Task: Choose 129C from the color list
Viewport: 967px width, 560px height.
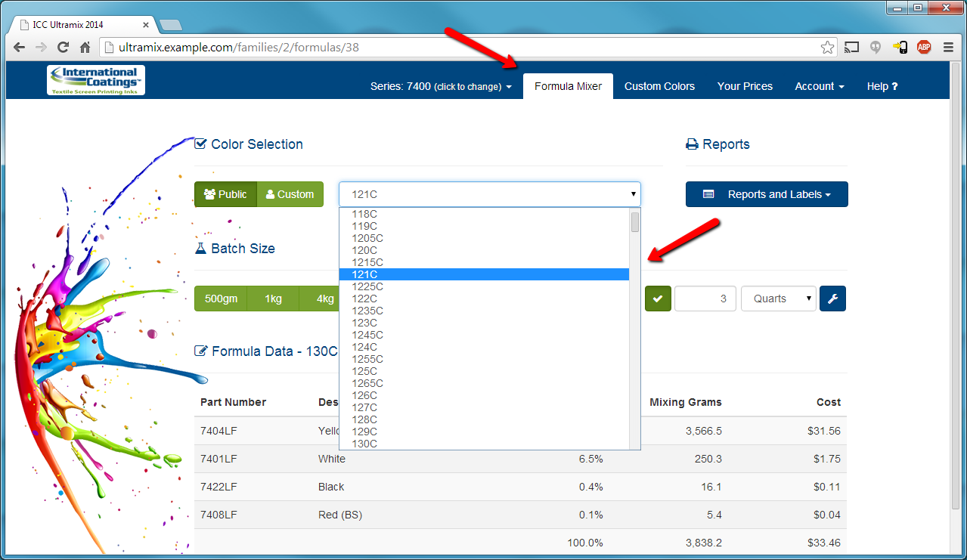Action: (484, 432)
